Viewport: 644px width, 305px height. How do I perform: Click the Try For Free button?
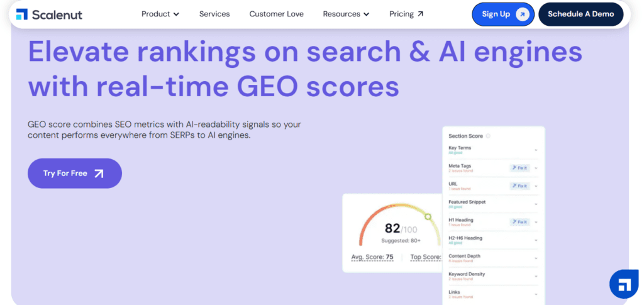[x=74, y=174]
